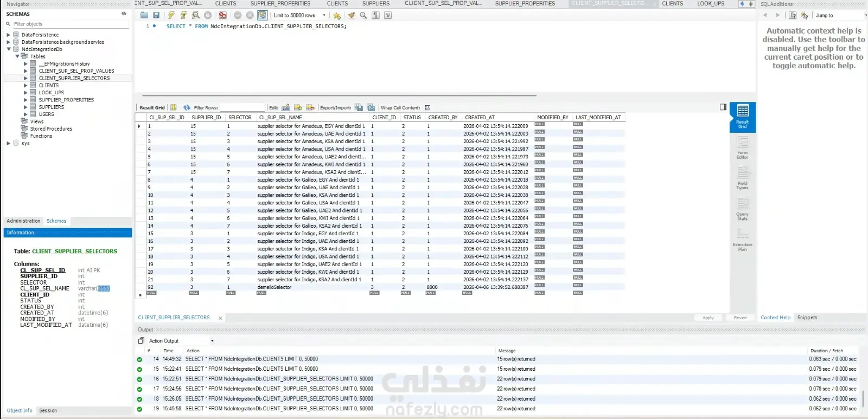Open the Object Info tab

(20, 410)
